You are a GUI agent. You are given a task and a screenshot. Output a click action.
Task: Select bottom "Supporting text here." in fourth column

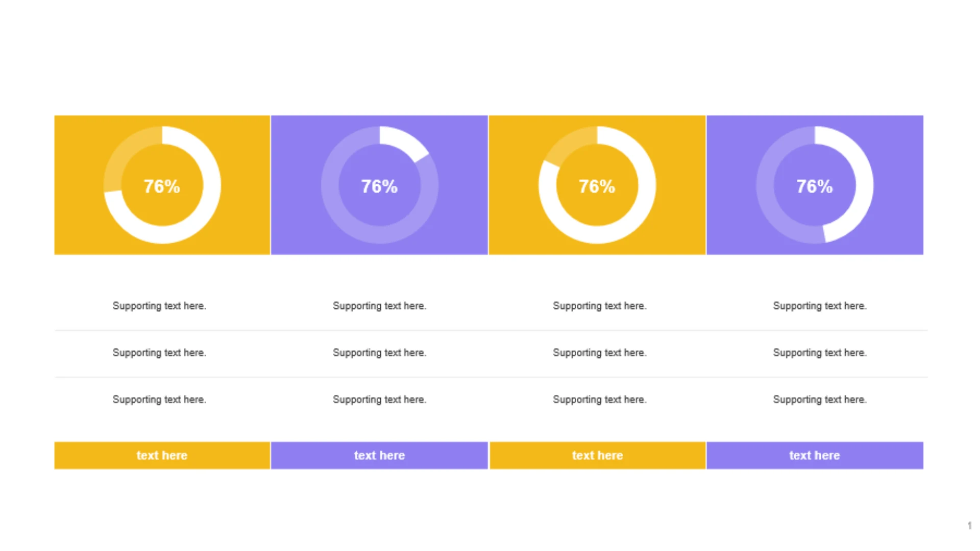pyautogui.click(x=820, y=399)
